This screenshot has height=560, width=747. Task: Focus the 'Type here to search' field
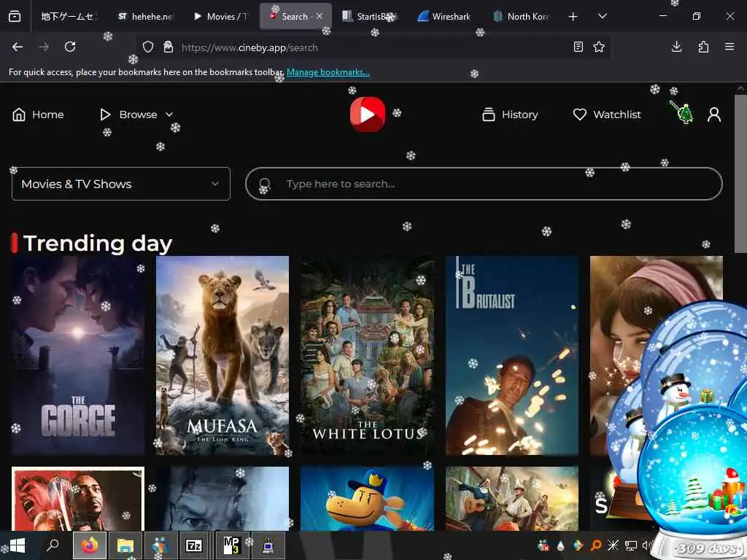coord(484,184)
